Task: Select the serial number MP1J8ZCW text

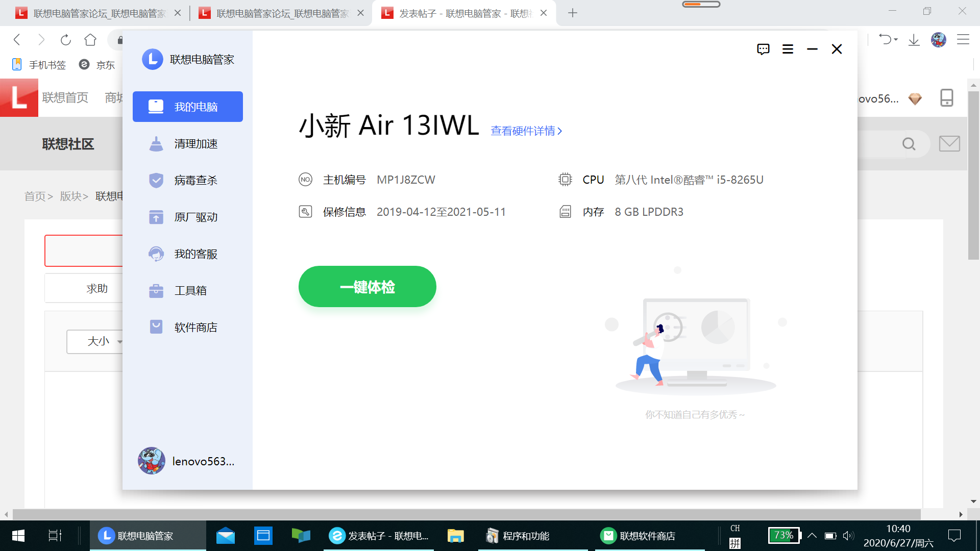Action: [406, 180]
